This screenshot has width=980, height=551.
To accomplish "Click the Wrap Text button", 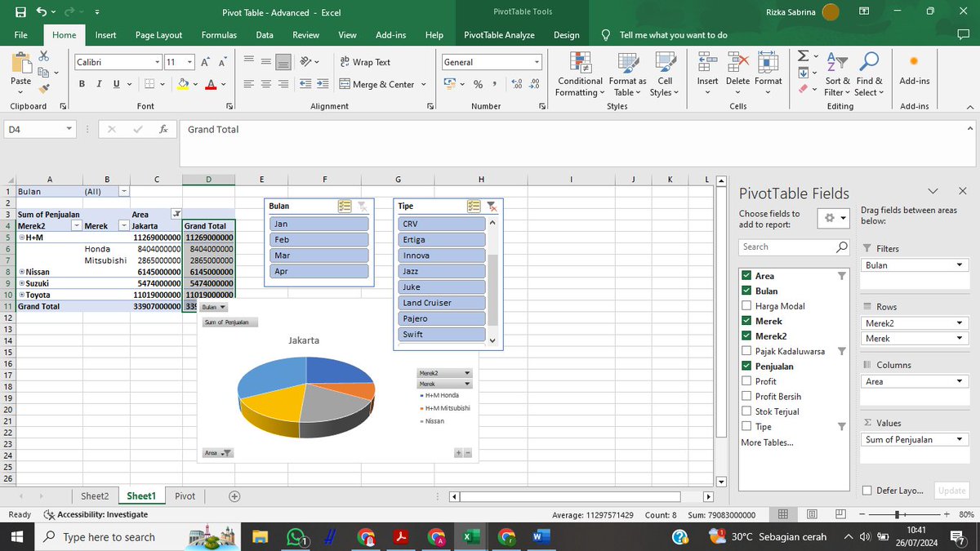I will pos(365,62).
